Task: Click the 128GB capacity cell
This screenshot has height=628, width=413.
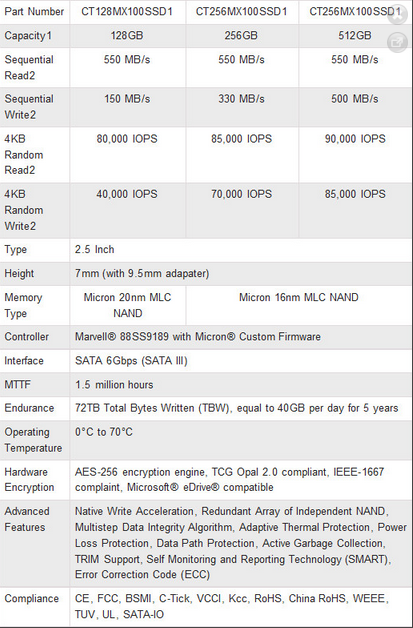Action: pyautogui.click(x=127, y=36)
